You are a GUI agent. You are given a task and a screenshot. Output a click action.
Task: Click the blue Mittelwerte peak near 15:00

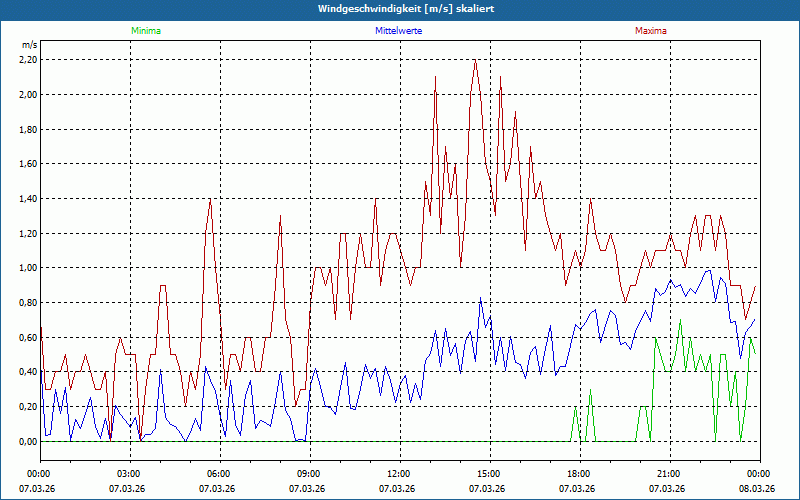tap(481, 298)
